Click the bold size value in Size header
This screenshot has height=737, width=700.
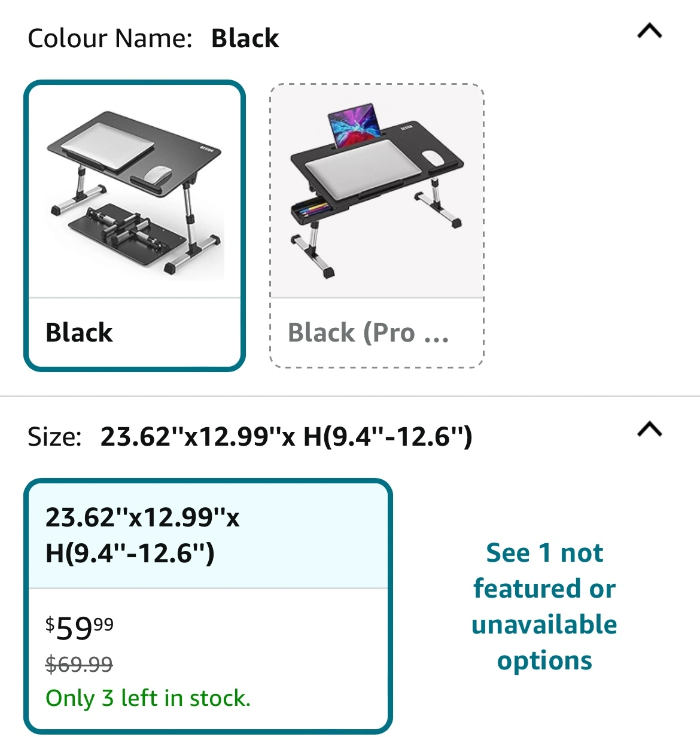coord(286,437)
